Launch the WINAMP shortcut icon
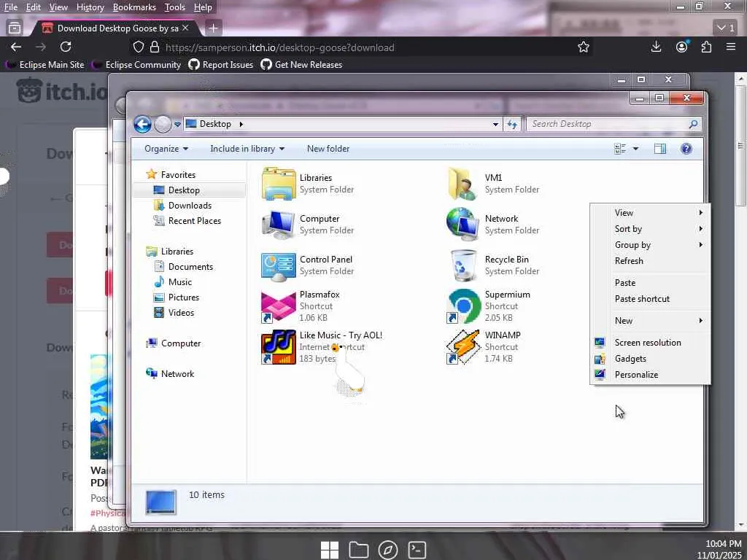The width and height of the screenshot is (747, 560). [x=462, y=347]
